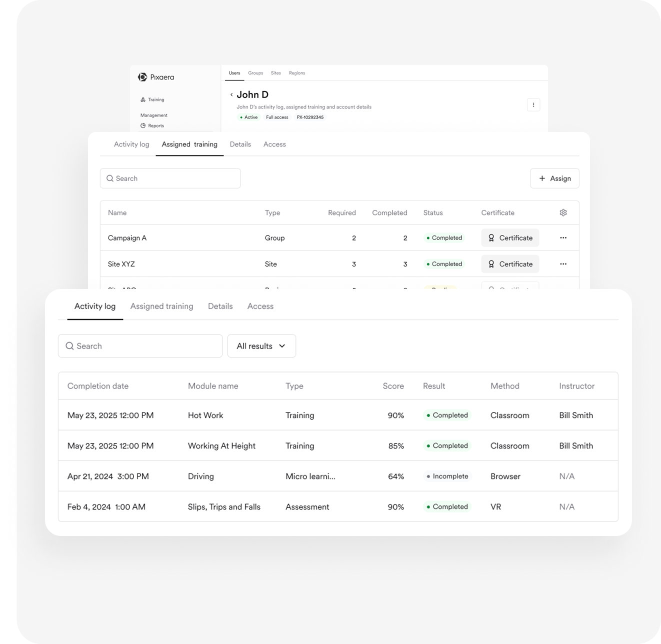661x644 pixels.
Task: Click the Pixaera logo icon
Action: coord(142,77)
